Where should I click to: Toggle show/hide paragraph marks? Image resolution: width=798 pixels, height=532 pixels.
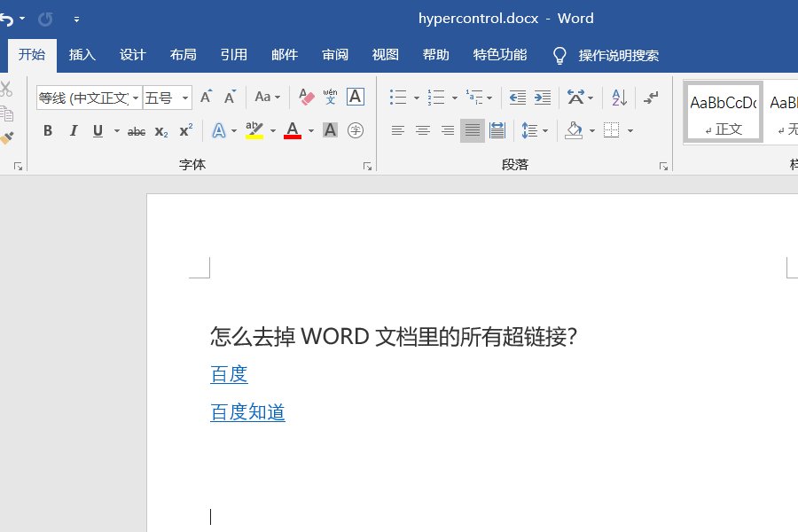tap(650, 98)
